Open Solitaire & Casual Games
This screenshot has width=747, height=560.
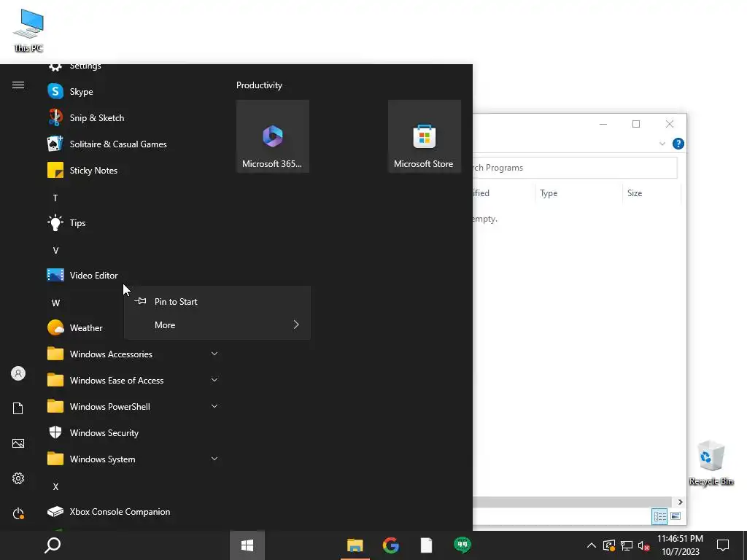[x=133, y=144]
